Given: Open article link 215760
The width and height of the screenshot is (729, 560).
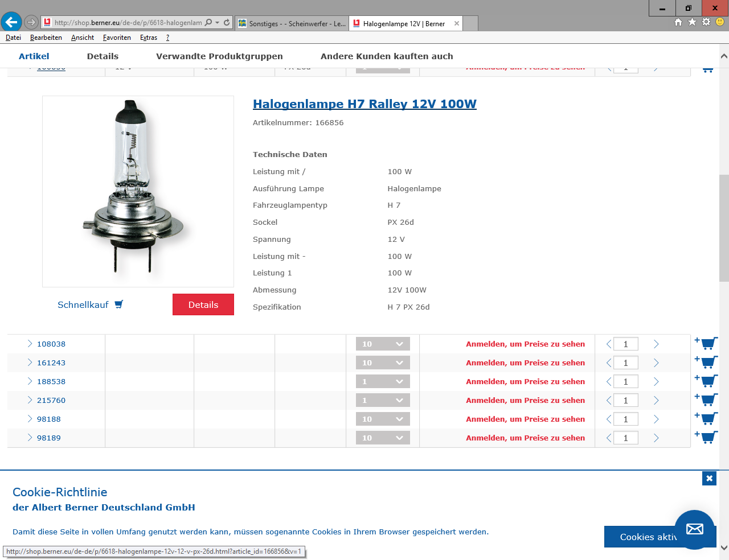Looking at the screenshot, I should point(51,400).
